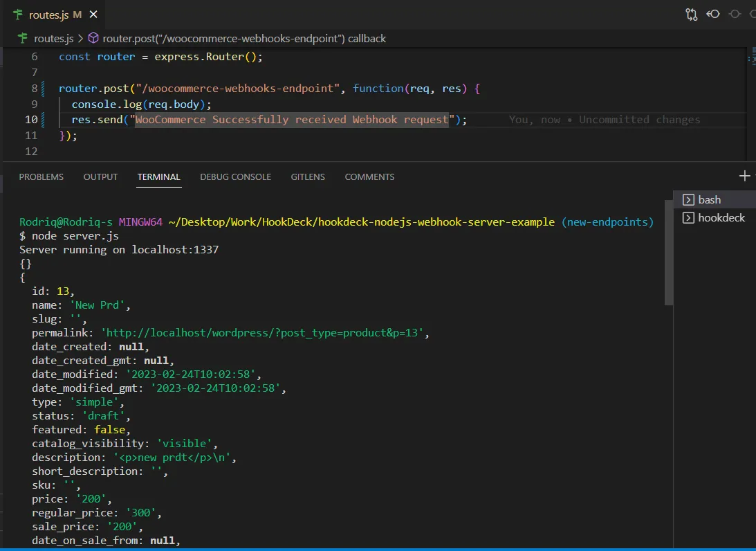Click "catalog_visibility: 'visible'" output line
The width and height of the screenshot is (756, 551).
[125, 444]
